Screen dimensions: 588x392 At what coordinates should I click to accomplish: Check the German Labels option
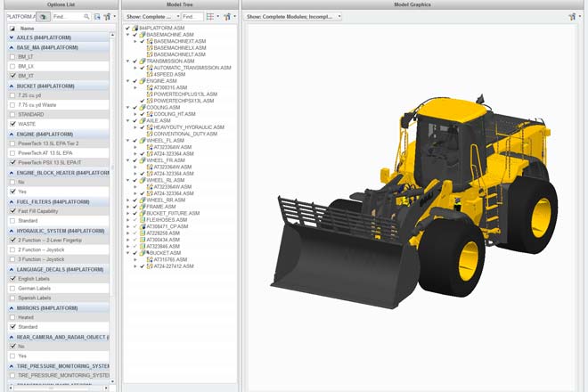pos(12,288)
